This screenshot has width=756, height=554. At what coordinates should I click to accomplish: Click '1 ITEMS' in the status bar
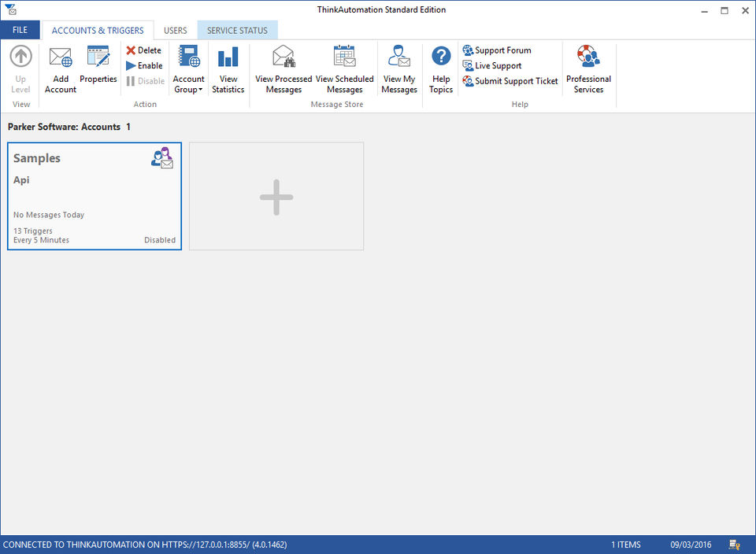[x=626, y=545]
